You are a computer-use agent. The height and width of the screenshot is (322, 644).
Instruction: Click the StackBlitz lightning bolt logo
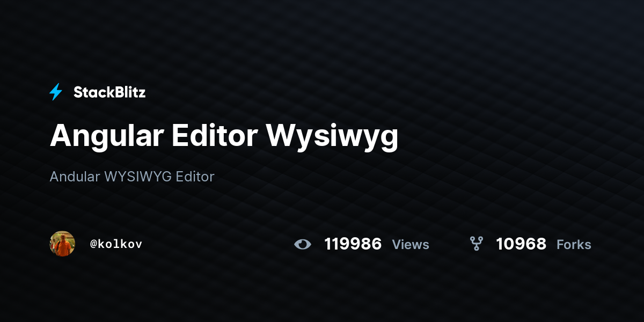56,92
